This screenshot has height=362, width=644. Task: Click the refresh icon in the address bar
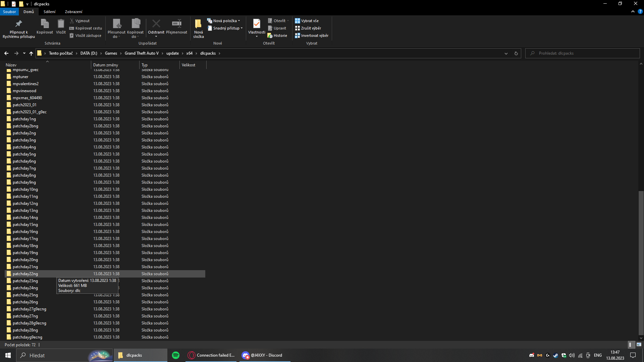(516, 53)
